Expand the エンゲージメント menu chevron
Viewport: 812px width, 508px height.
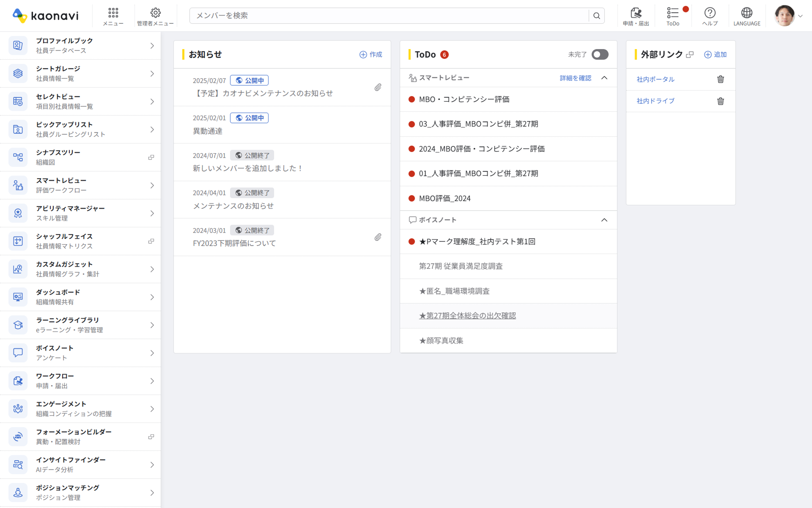[152, 409]
